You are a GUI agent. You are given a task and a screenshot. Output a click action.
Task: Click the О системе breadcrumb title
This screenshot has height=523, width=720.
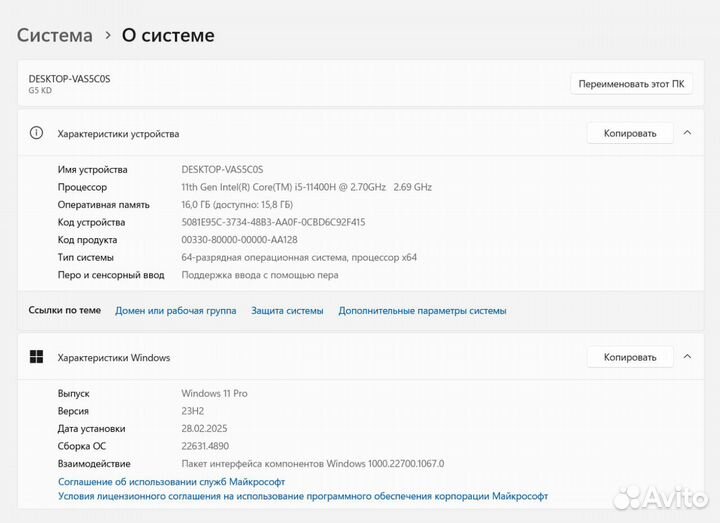pyautogui.click(x=168, y=35)
